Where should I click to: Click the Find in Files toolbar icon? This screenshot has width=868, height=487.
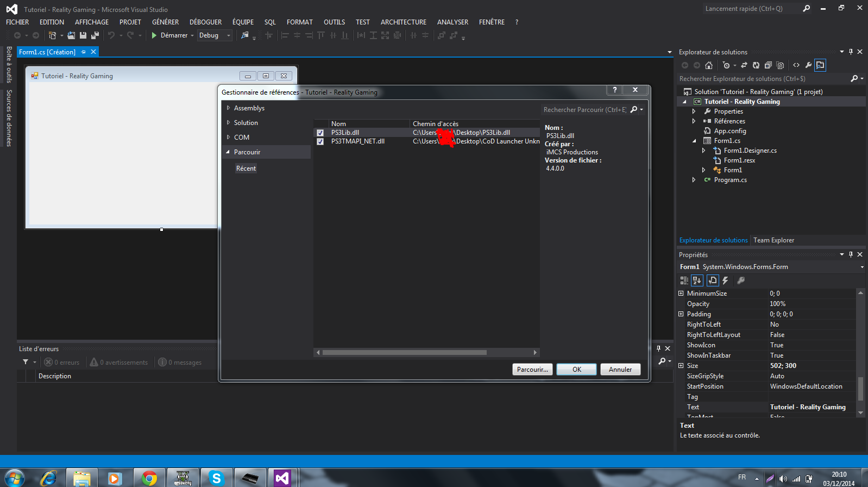pyautogui.click(x=245, y=35)
